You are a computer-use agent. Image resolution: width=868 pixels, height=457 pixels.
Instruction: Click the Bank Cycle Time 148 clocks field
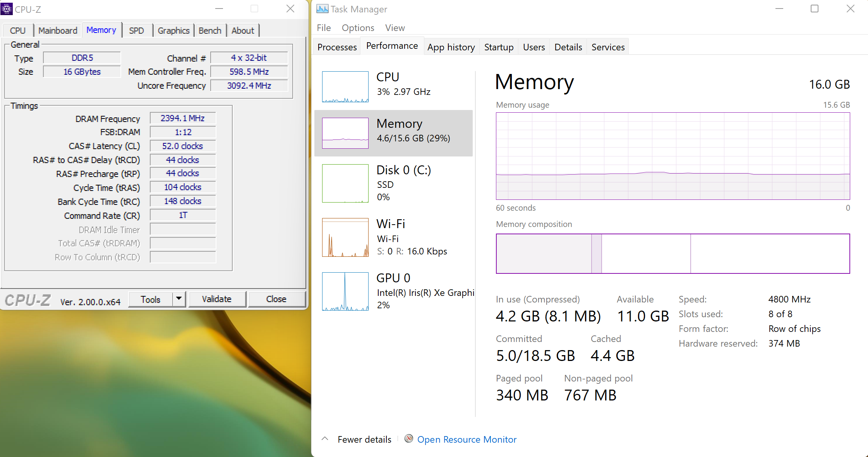coord(183,201)
